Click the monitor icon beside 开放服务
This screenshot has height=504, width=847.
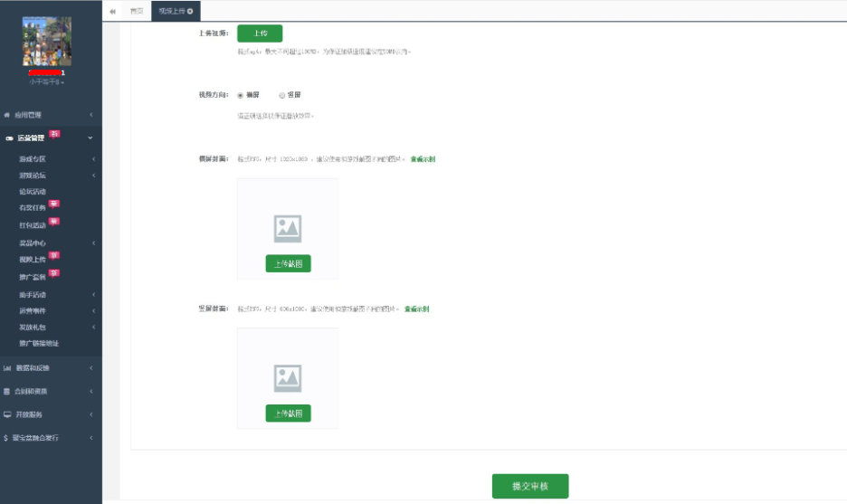point(7,414)
